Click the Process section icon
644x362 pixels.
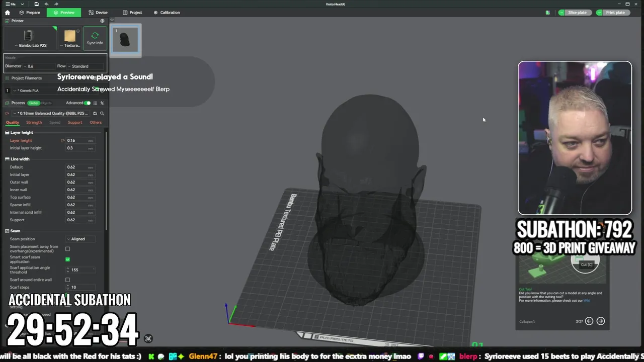click(7, 103)
